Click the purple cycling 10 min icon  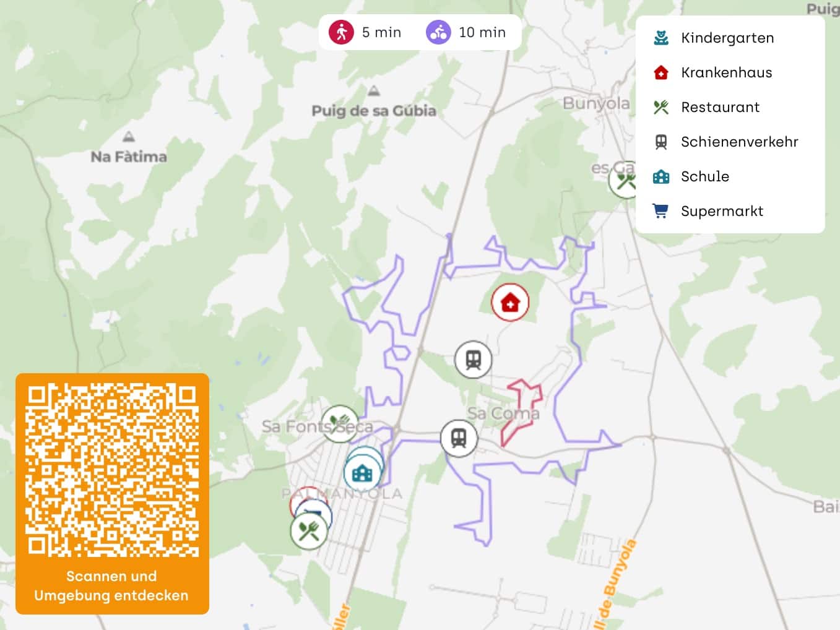(438, 32)
